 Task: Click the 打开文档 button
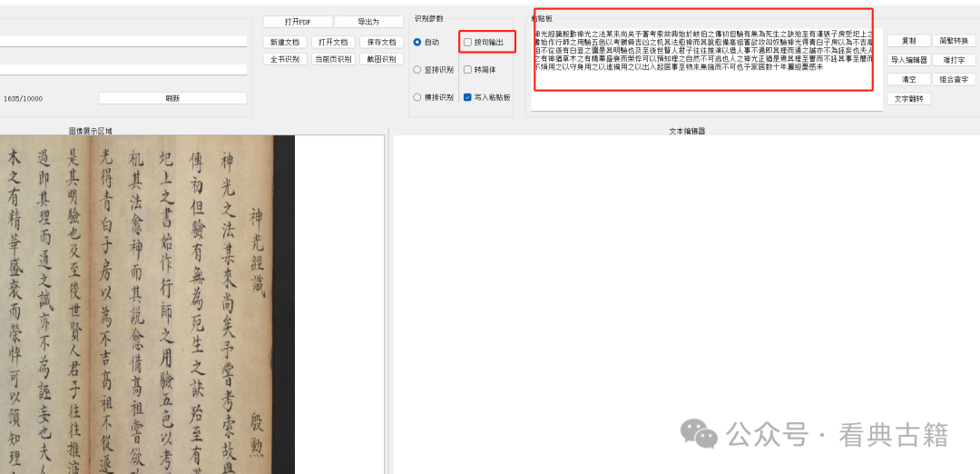coord(333,43)
